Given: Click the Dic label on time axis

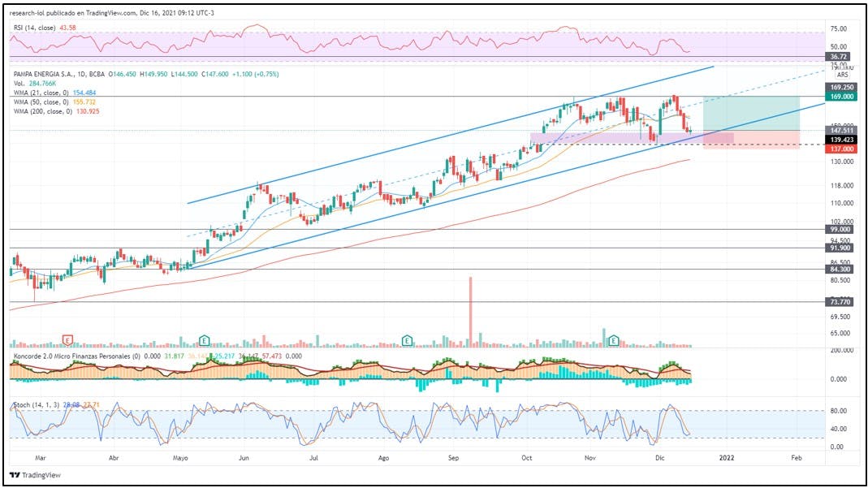Looking at the screenshot, I should pos(659,458).
